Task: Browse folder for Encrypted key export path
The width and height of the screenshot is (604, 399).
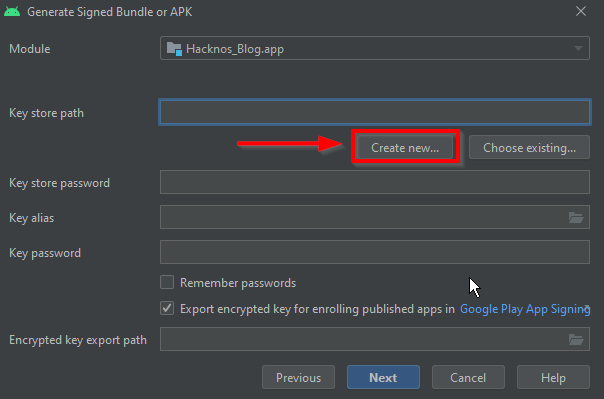Action: [576, 339]
